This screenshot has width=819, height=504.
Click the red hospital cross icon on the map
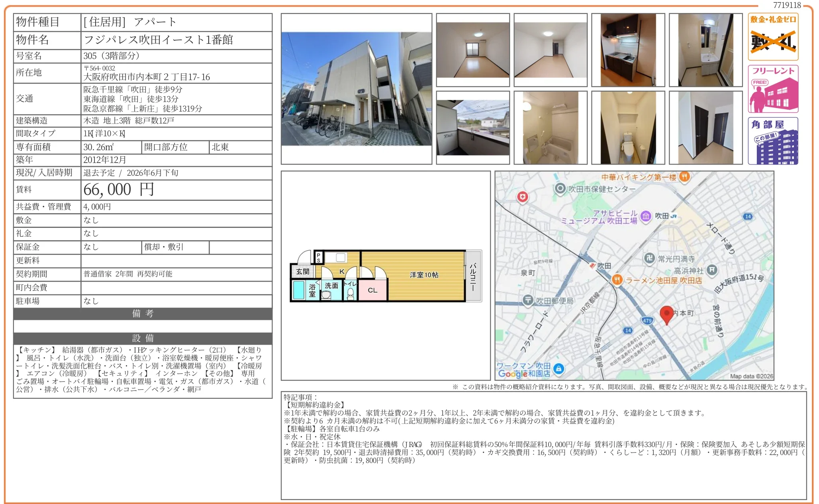(x=522, y=198)
